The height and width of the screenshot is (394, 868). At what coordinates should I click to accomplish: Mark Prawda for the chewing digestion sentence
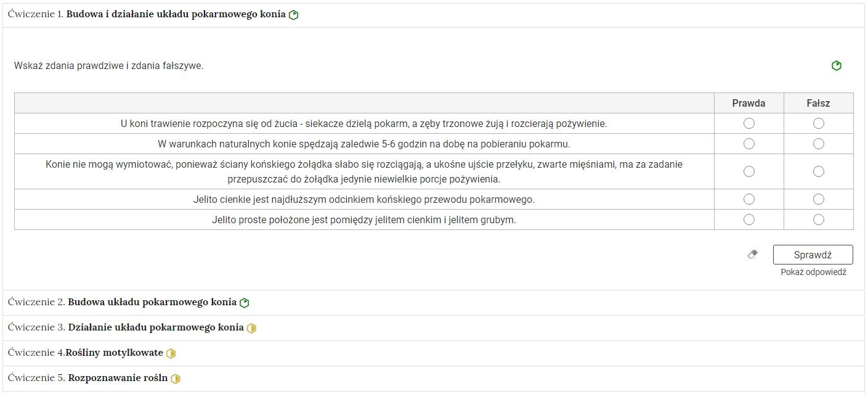748,123
